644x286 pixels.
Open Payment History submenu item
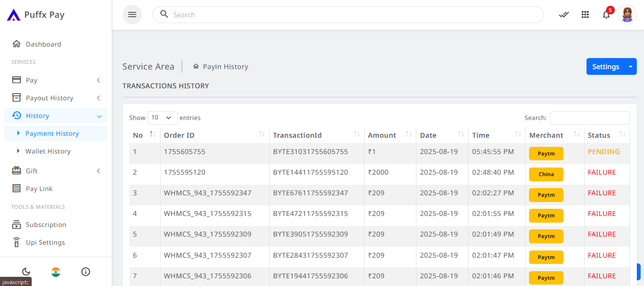[56, 133]
